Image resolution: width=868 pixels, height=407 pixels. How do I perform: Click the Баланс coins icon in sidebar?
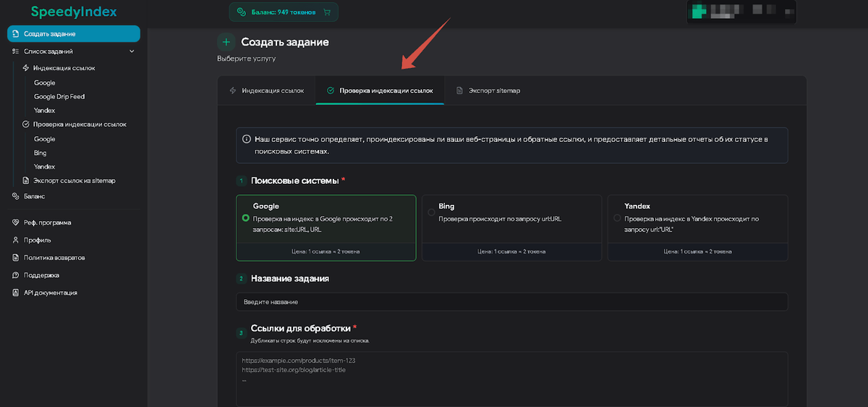click(x=16, y=196)
